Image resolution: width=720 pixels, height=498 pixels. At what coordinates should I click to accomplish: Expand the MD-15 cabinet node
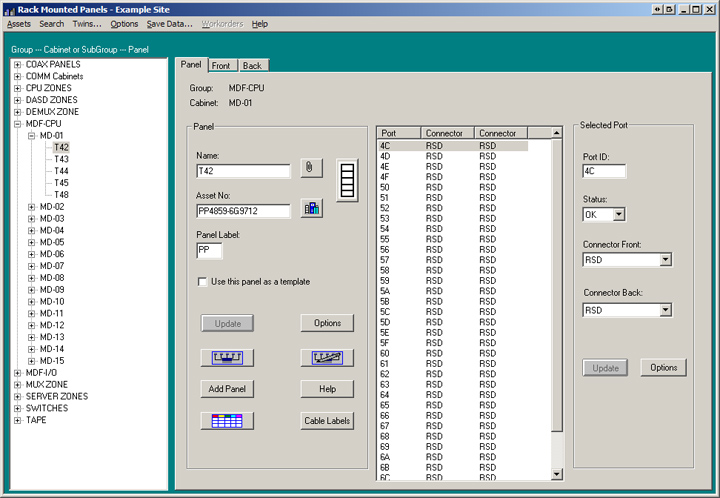coord(32,361)
